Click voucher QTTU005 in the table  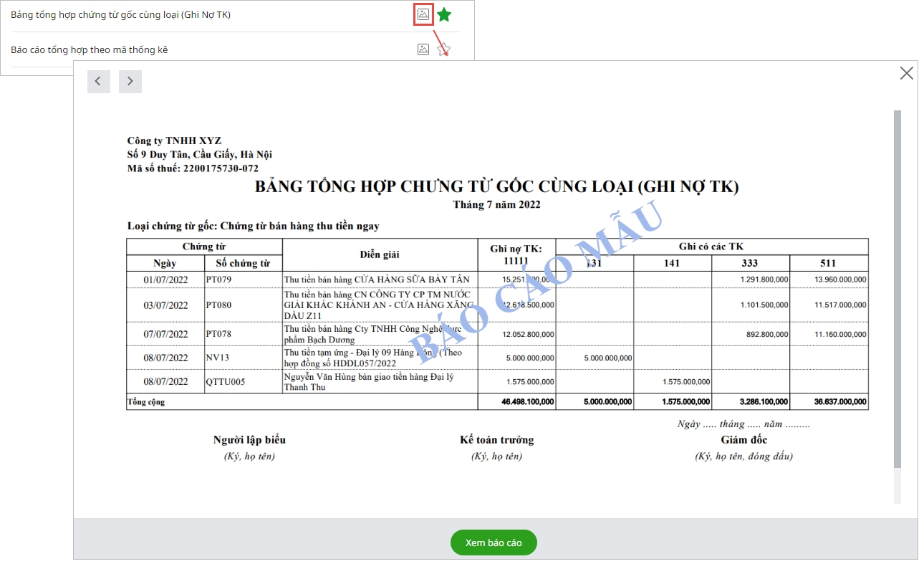(225, 381)
